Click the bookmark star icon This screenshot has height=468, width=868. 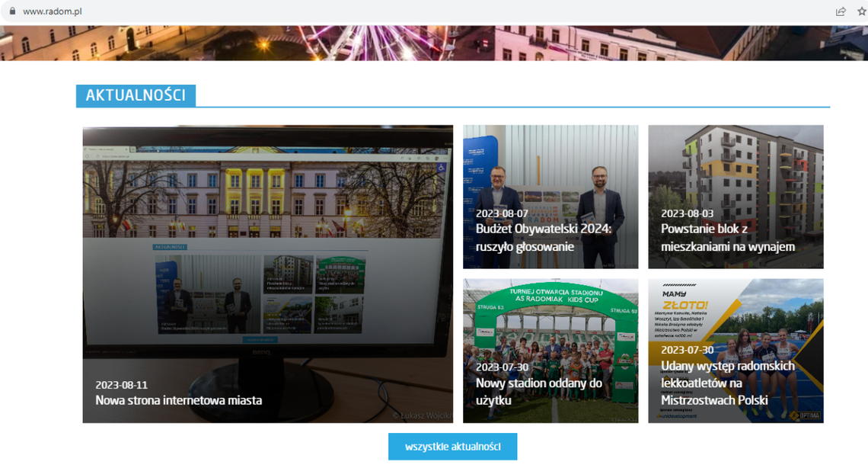click(860, 11)
